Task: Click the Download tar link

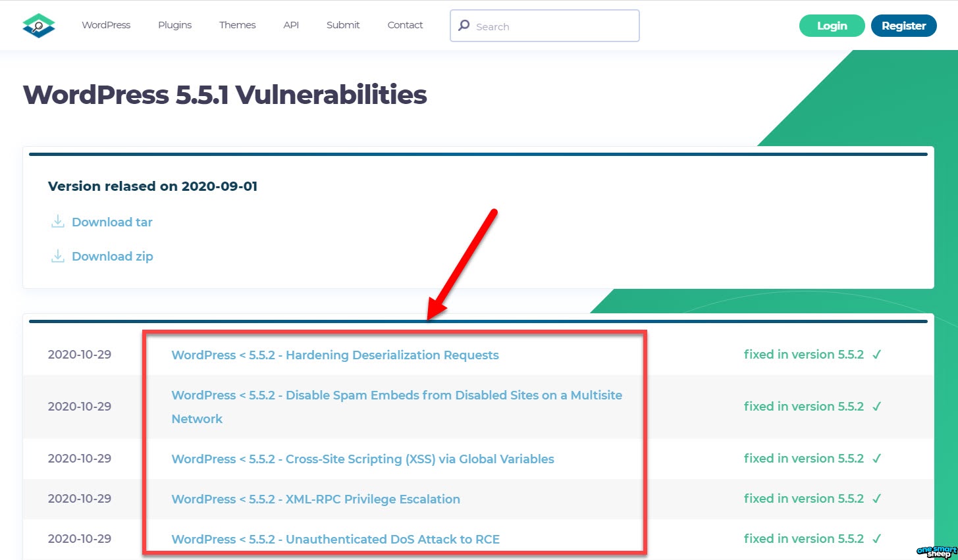Action: tap(112, 222)
